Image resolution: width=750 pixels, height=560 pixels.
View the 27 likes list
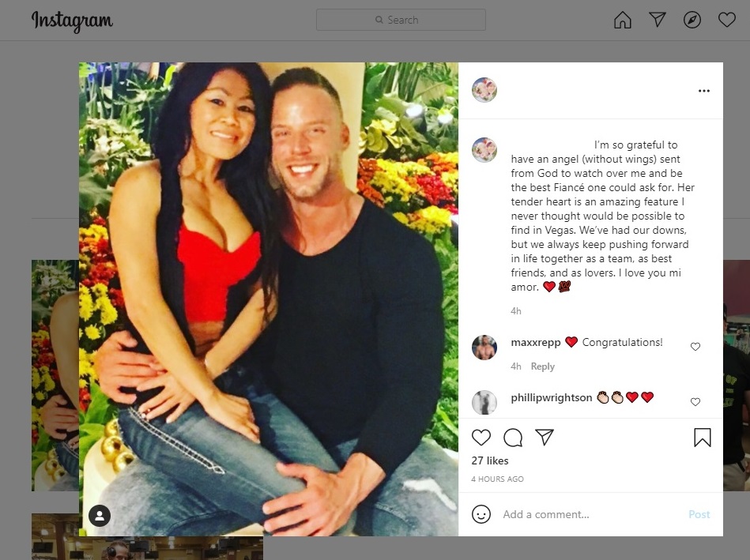[490, 460]
